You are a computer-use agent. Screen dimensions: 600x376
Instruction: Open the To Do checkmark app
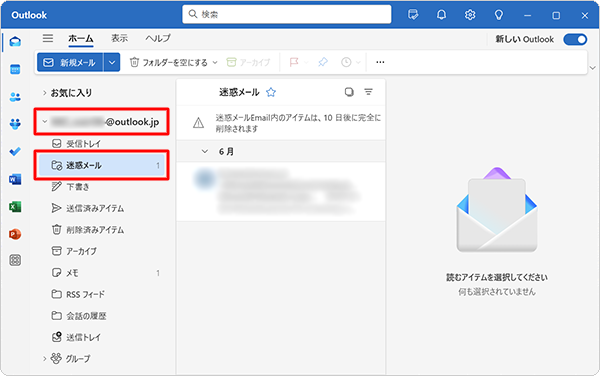[x=15, y=151]
